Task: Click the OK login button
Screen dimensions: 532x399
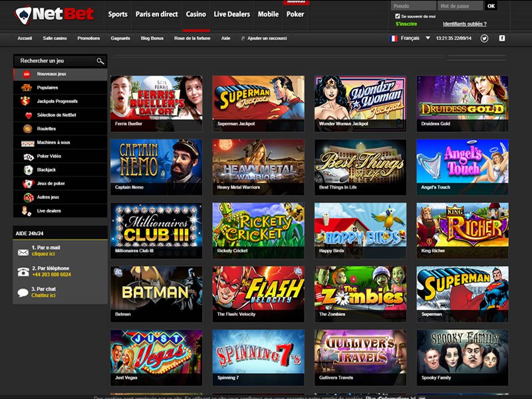Action: click(491, 6)
